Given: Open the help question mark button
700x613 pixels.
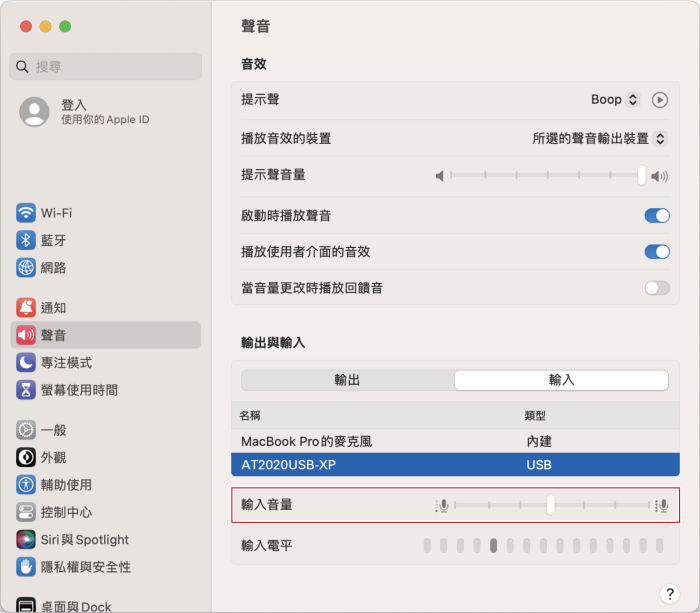Looking at the screenshot, I should (x=669, y=593).
